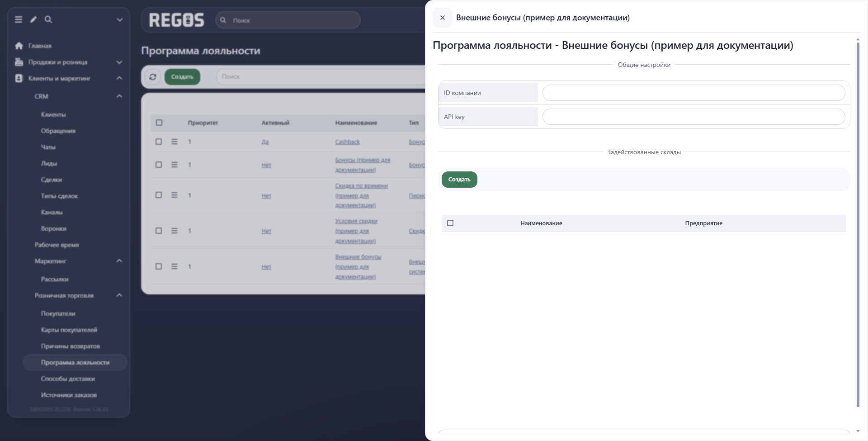This screenshot has width=868, height=441.
Task: Click the Продажи и розница register icon
Action: point(19,62)
